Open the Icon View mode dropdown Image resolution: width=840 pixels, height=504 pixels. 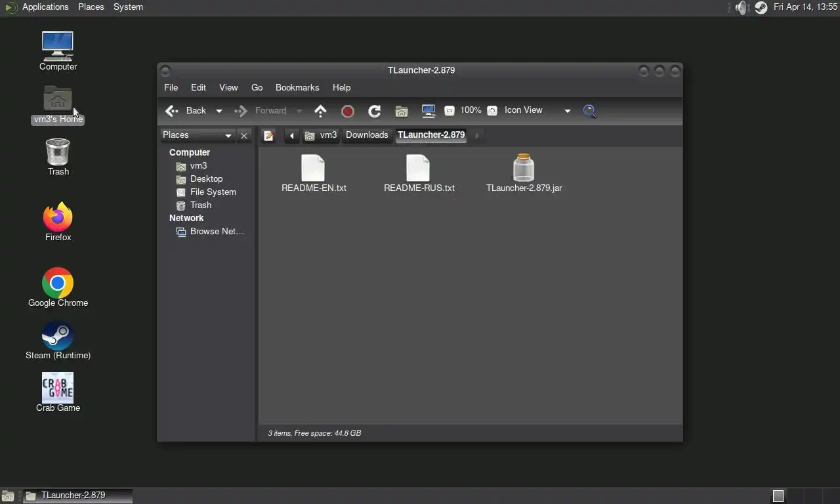point(537,110)
